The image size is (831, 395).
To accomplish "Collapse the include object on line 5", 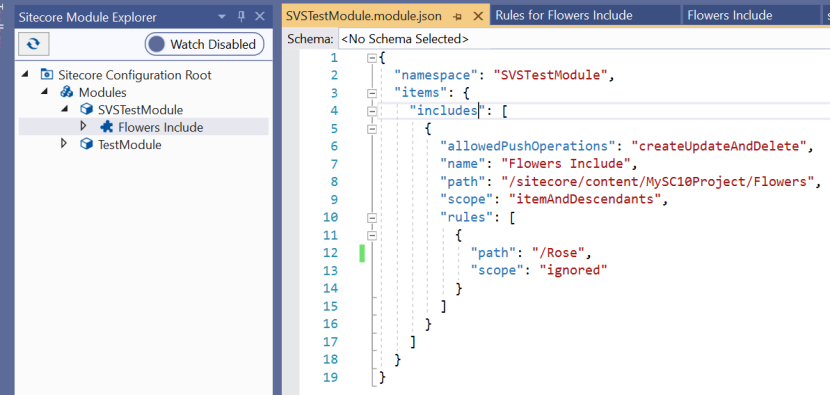I will (372, 129).
